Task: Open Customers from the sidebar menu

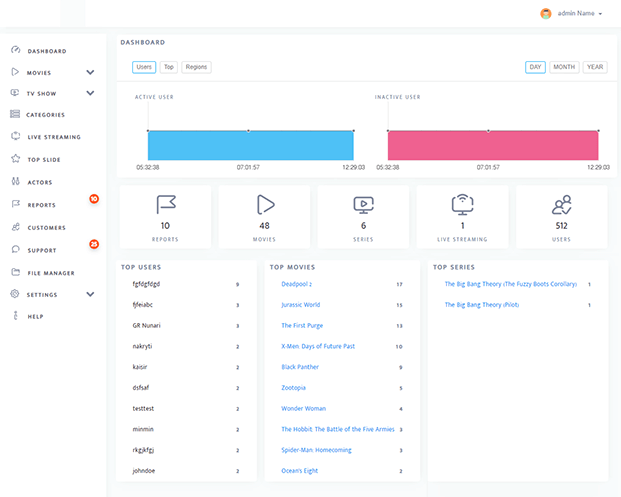Action: [x=46, y=228]
